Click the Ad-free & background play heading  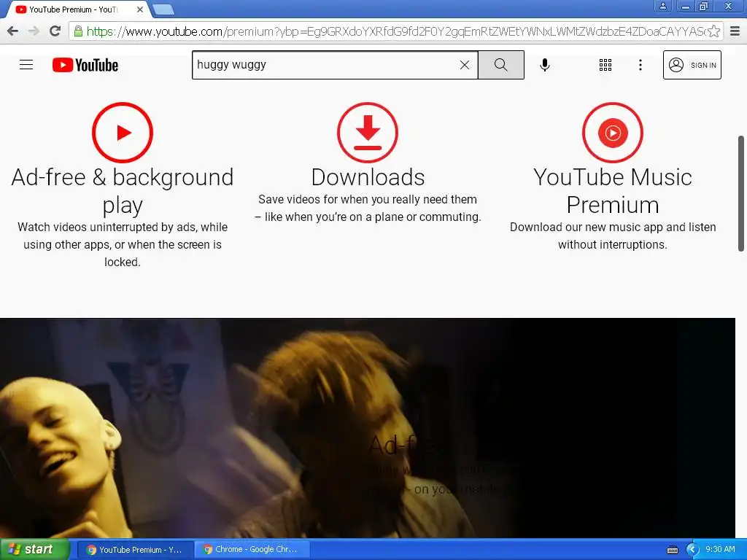tap(123, 191)
